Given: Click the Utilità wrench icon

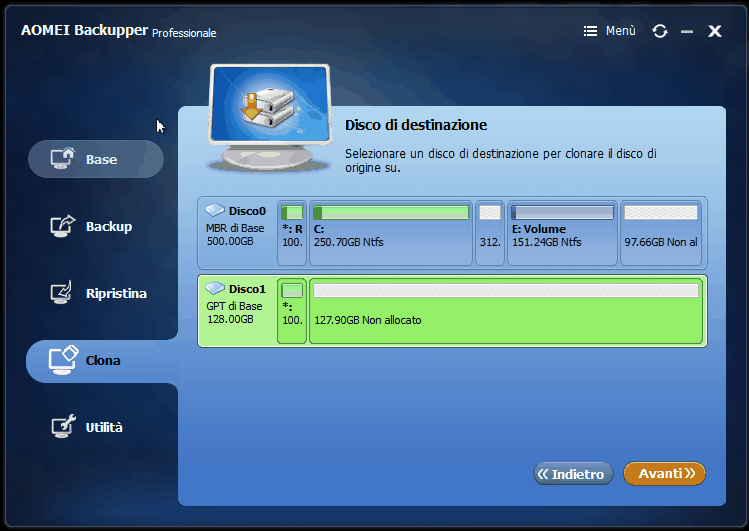Looking at the screenshot, I should click(63, 426).
